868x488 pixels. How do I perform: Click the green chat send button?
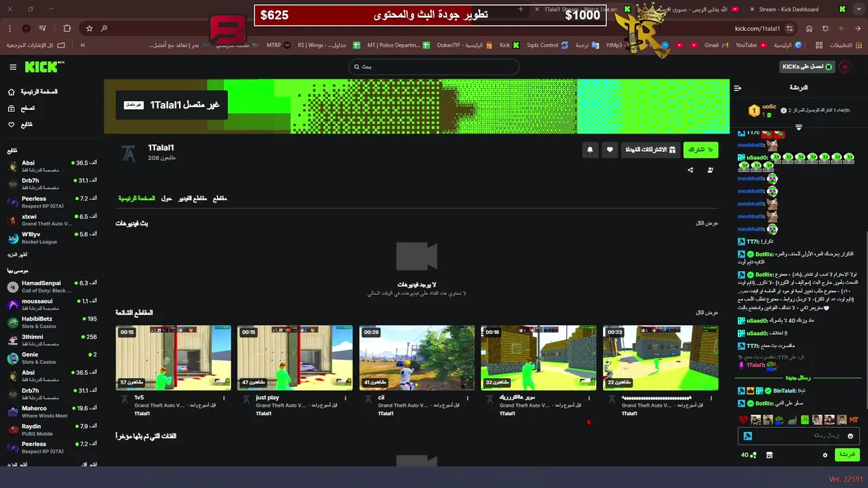click(x=847, y=455)
